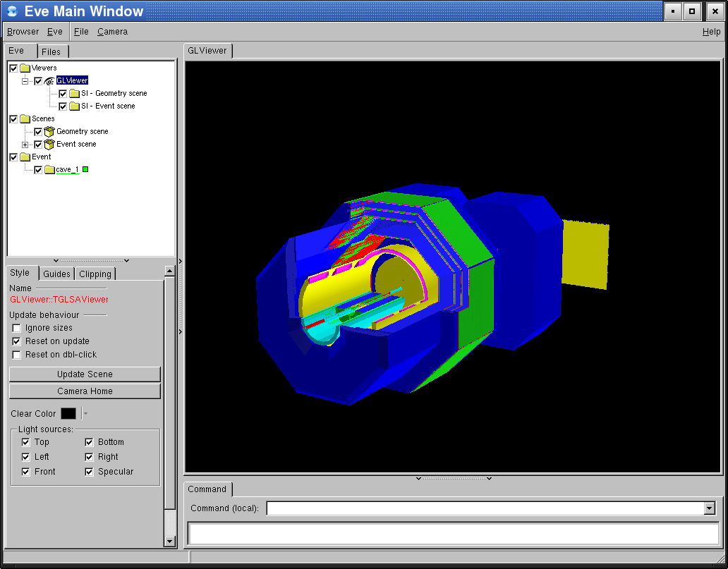Turn off the Specular light source
728x569 pixels.
point(90,472)
